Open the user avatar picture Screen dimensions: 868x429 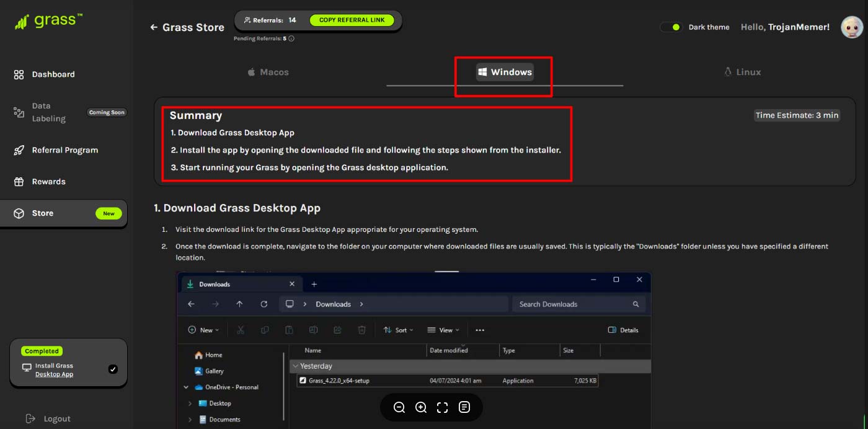[x=852, y=27]
